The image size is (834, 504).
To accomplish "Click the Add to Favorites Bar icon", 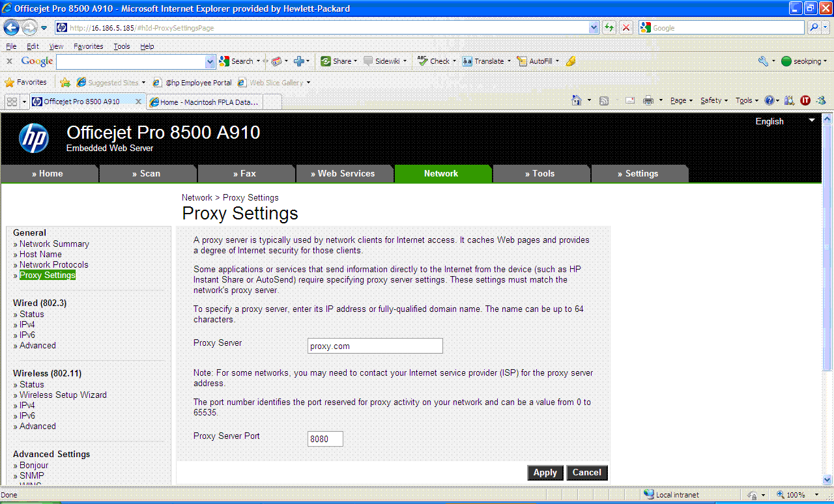I will 65,83.
